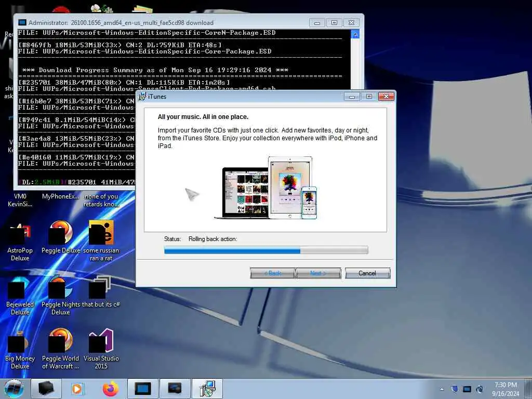The image size is (532, 399).
Task: Click the console scrollbar up arrow
Action: pos(355,34)
